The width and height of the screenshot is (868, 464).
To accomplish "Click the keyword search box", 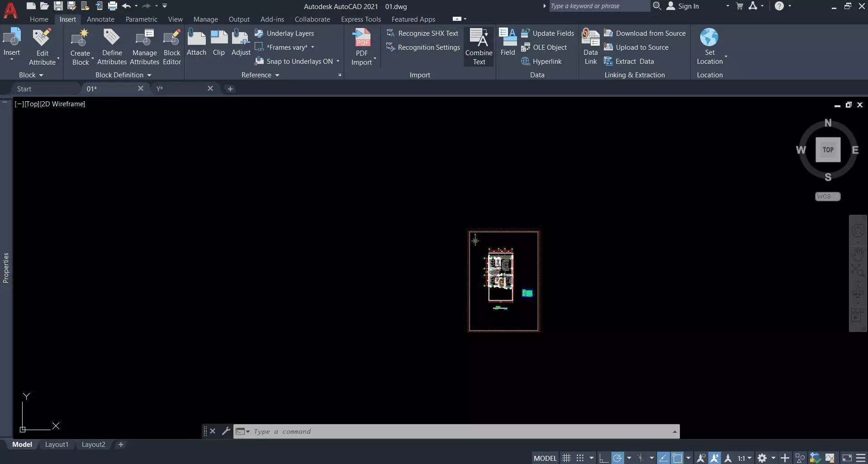I will (x=599, y=6).
